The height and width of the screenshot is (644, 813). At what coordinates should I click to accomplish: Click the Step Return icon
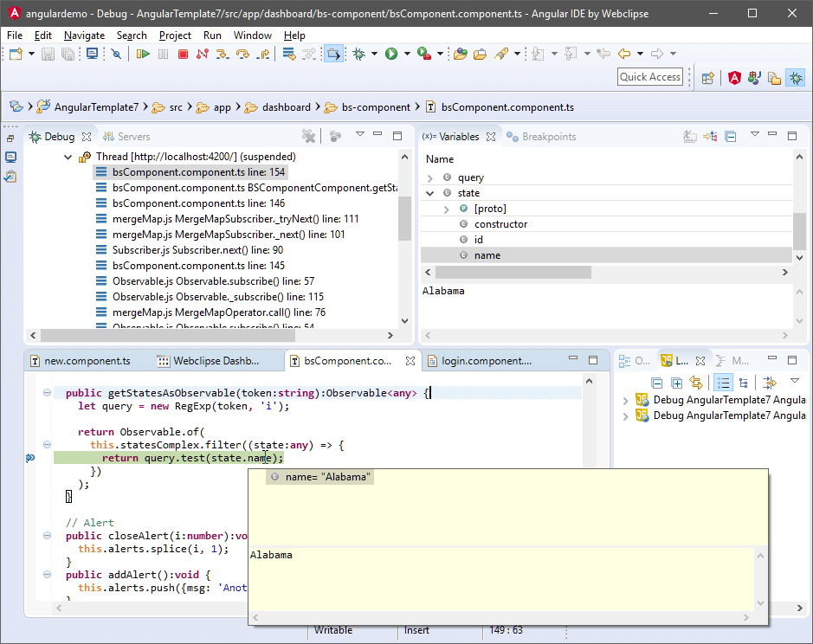[x=263, y=54]
